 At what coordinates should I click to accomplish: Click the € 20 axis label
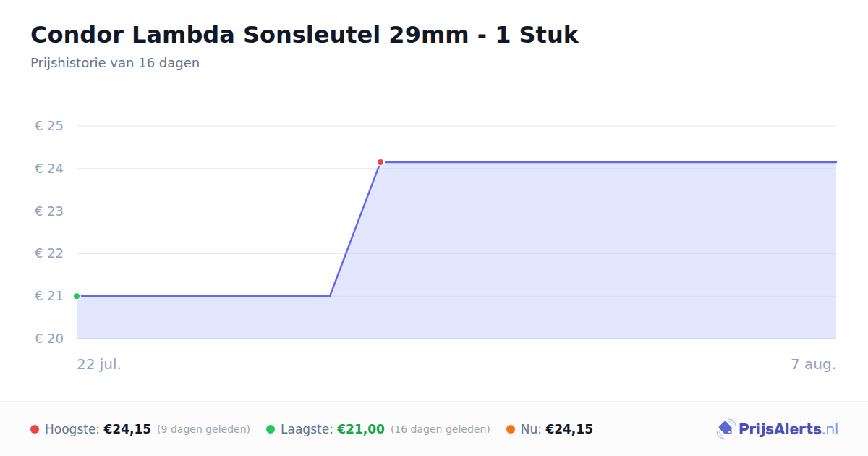point(49,339)
